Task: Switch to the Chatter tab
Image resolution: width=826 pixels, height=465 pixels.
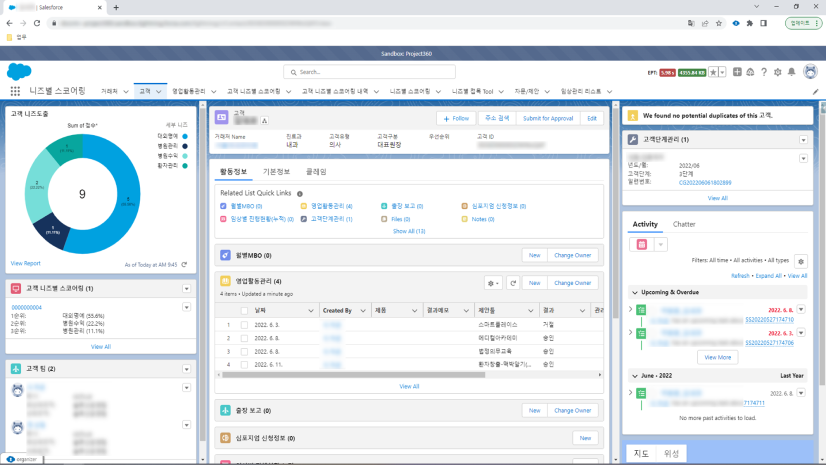Action: tap(684, 224)
